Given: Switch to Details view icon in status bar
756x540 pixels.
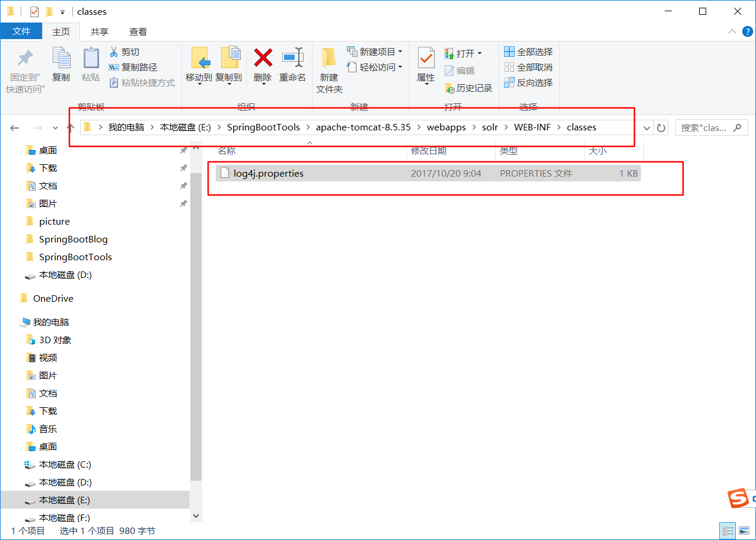Looking at the screenshot, I should [x=728, y=531].
